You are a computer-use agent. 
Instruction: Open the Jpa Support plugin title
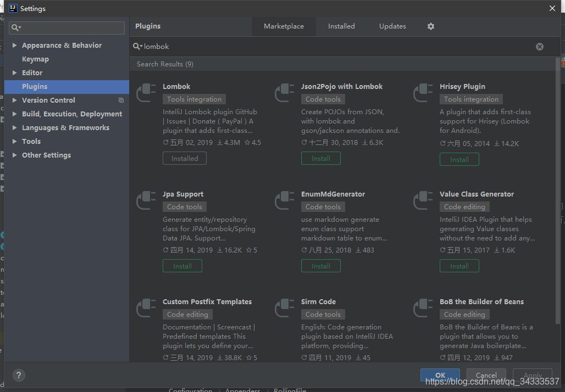[x=183, y=194]
